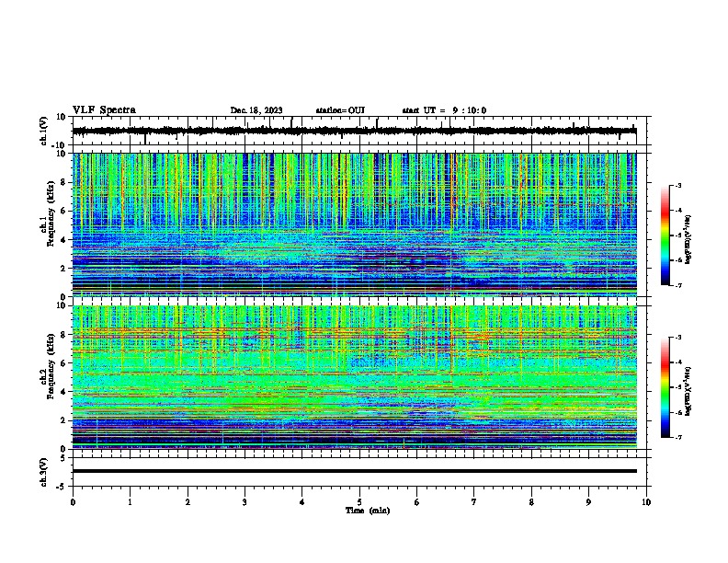The height and width of the screenshot is (563, 728).
Task: Click the -3 tick on ch.2 colorbar
Action: coord(678,338)
